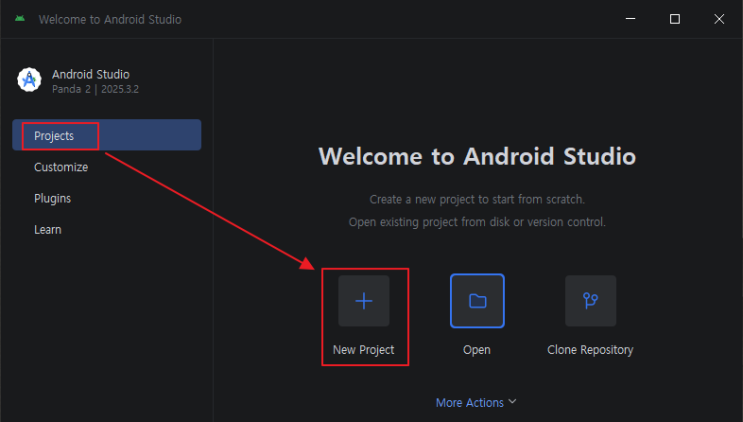This screenshot has width=743, height=422.
Task: Minimize the Welcome window
Action: [x=630, y=19]
